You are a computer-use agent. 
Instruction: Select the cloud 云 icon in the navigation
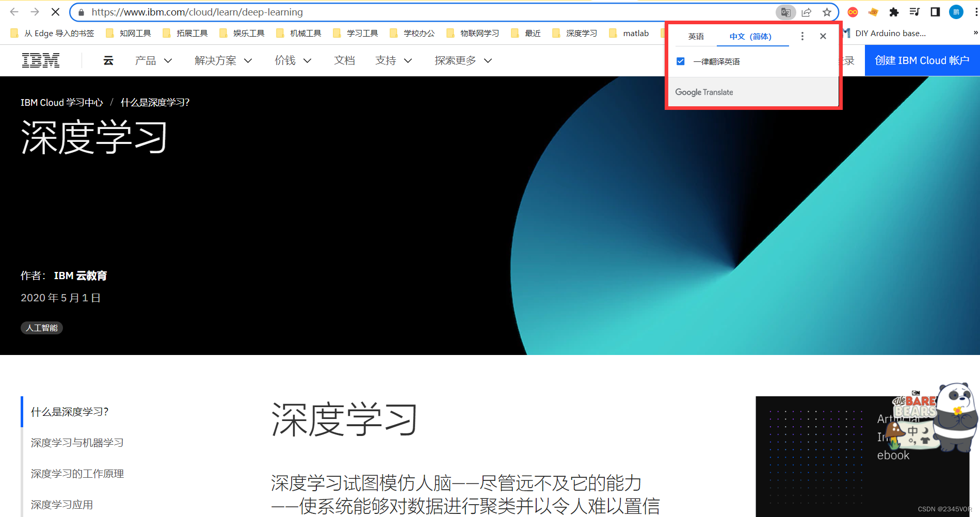point(108,60)
